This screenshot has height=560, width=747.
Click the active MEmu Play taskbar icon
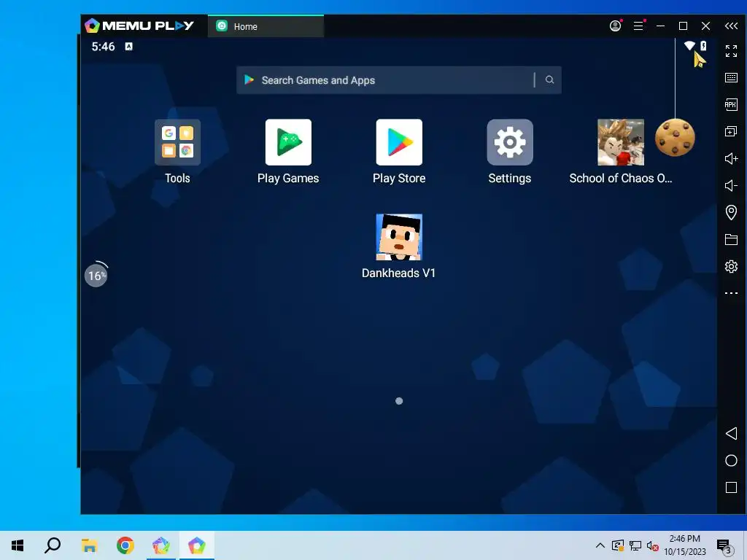197,545
